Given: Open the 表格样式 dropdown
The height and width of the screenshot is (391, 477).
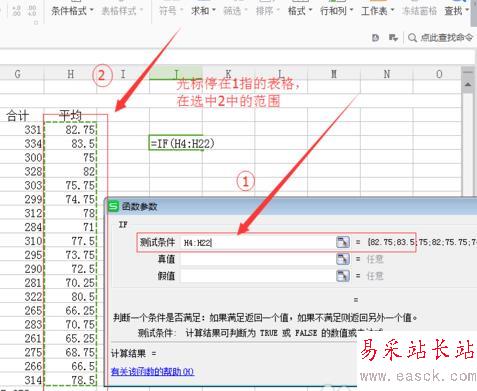Looking at the screenshot, I should click(x=122, y=11).
